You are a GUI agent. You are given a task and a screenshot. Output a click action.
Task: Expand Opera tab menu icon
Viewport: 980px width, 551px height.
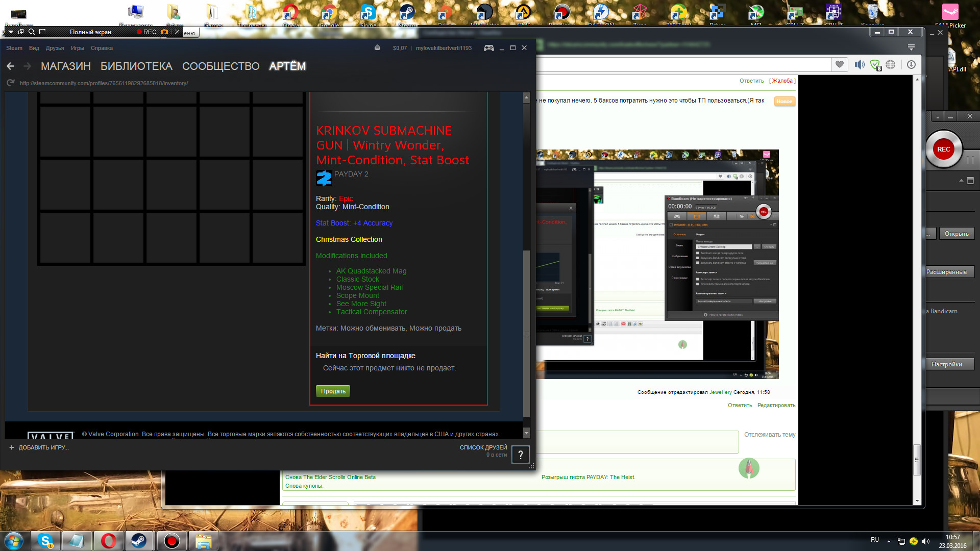(911, 47)
